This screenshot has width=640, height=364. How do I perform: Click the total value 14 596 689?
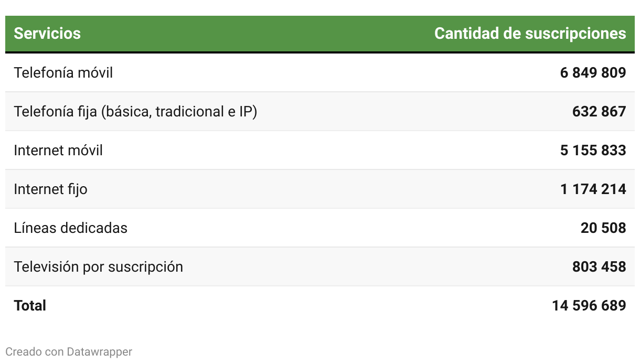[589, 305]
